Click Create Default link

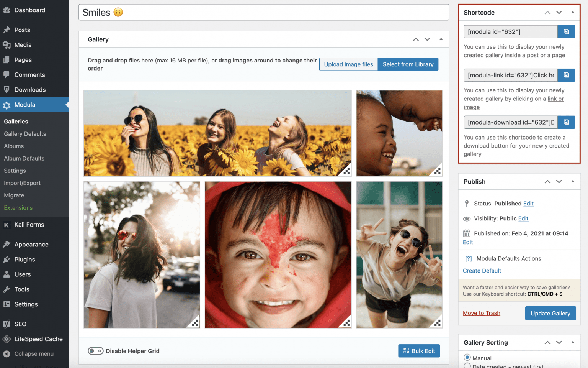482,271
